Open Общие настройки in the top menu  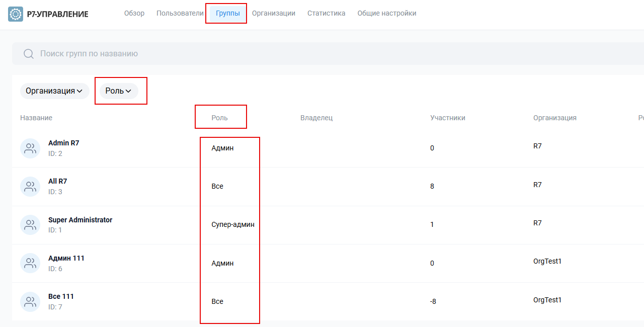386,14
